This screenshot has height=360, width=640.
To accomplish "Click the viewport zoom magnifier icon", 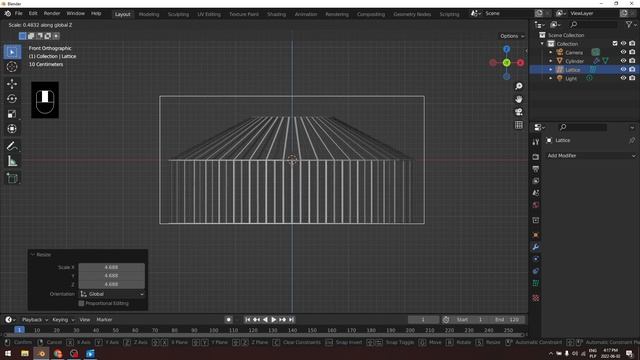I will [519, 87].
